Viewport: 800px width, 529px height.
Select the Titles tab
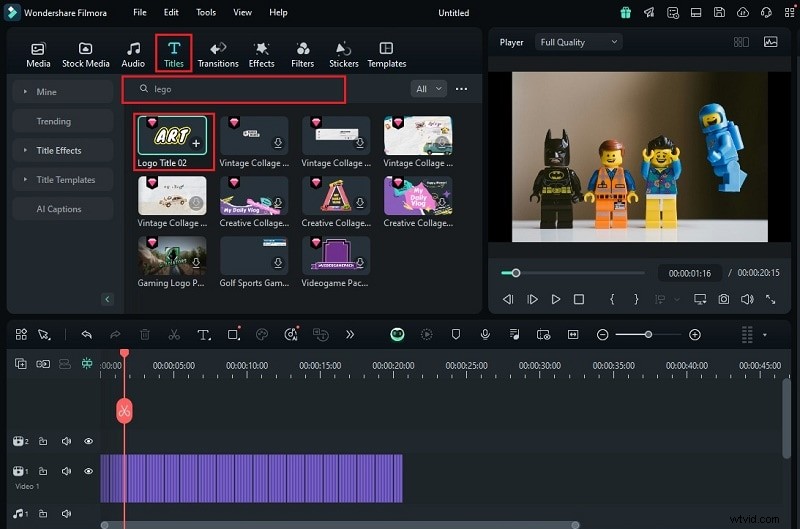[x=173, y=55]
